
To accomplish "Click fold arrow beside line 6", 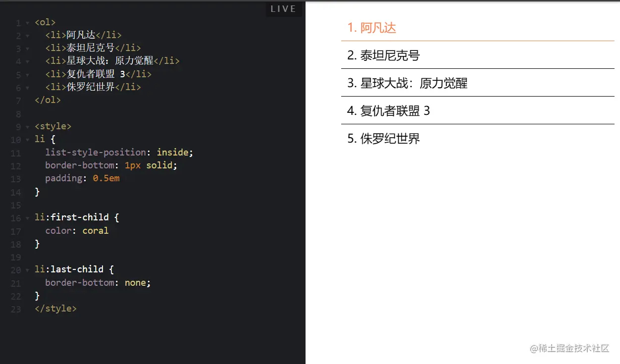I will tap(27, 88).
